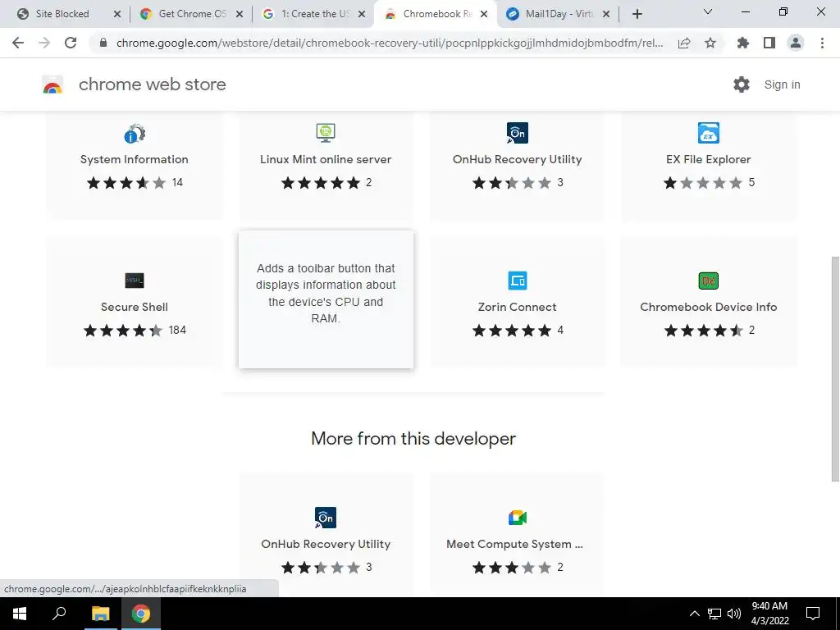Click the Chrome Web Store rainbow logo
This screenshot has height=630, width=840.
pos(52,84)
